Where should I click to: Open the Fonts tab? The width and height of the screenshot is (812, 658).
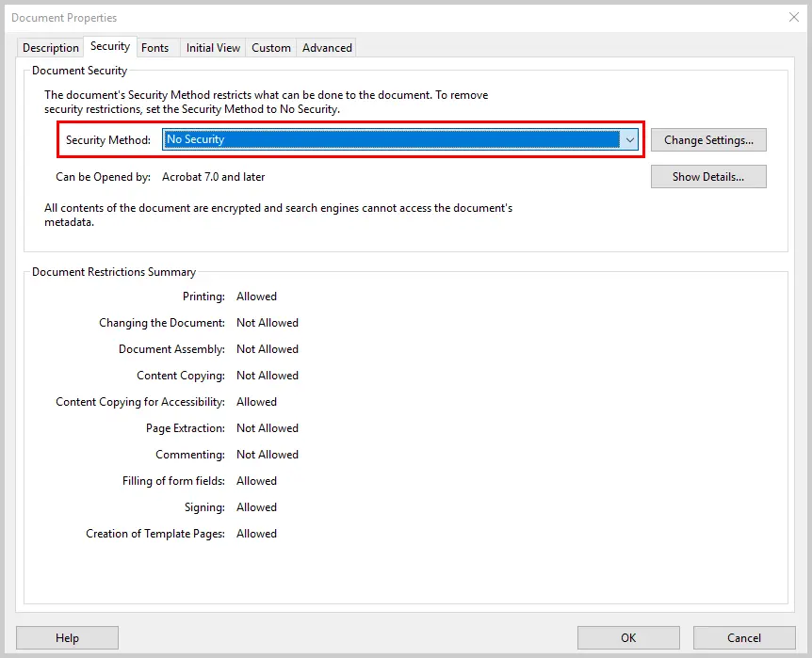(x=154, y=47)
